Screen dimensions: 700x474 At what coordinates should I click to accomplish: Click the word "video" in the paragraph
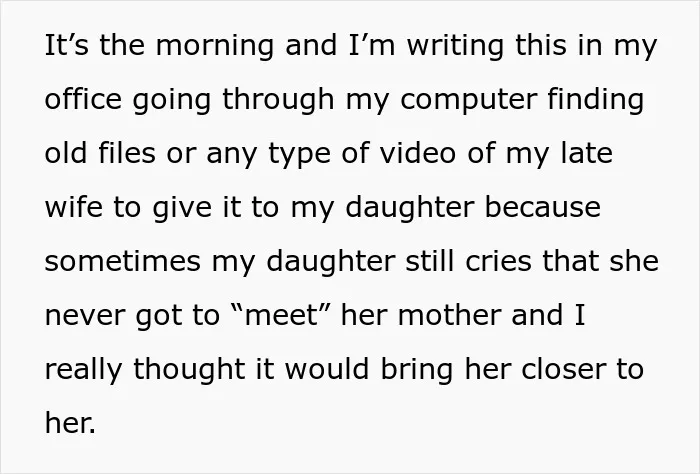(x=418, y=153)
